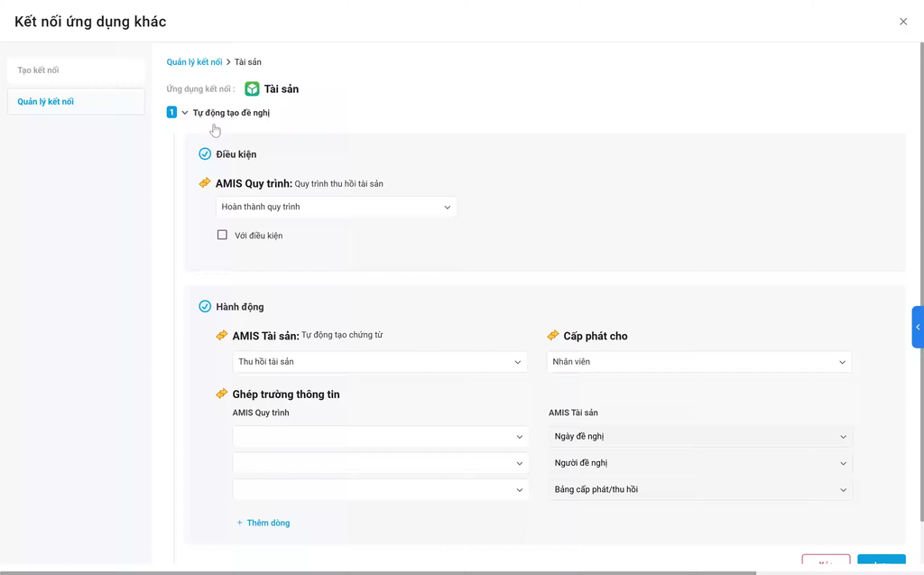This screenshot has height=575, width=924.
Task: Click the green Tài sản app icon
Action: (253, 89)
